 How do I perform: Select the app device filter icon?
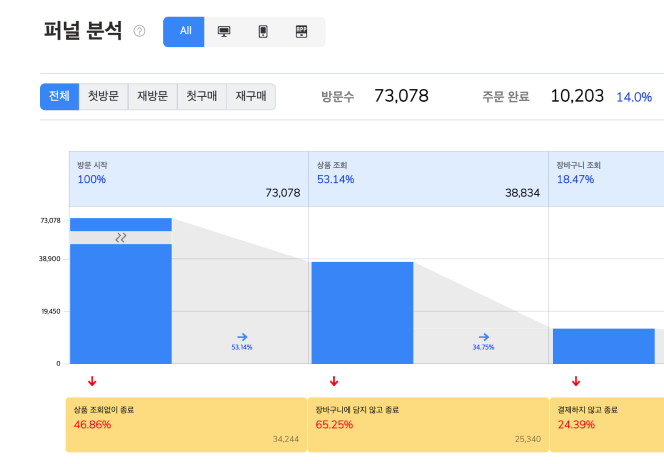(302, 31)
